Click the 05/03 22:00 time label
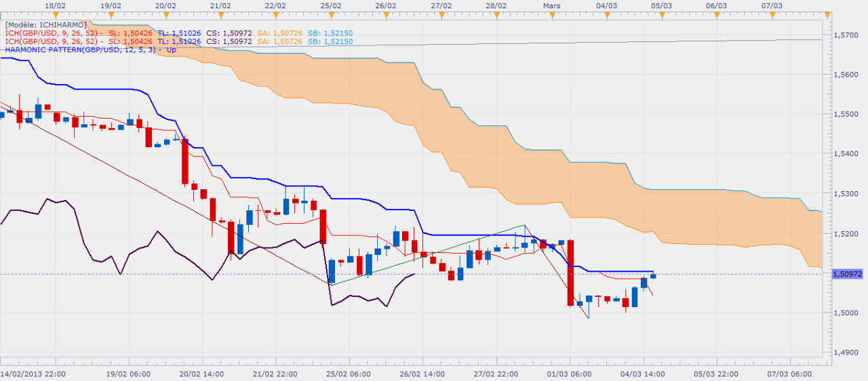The image size is (868, 381). [717, 374]
